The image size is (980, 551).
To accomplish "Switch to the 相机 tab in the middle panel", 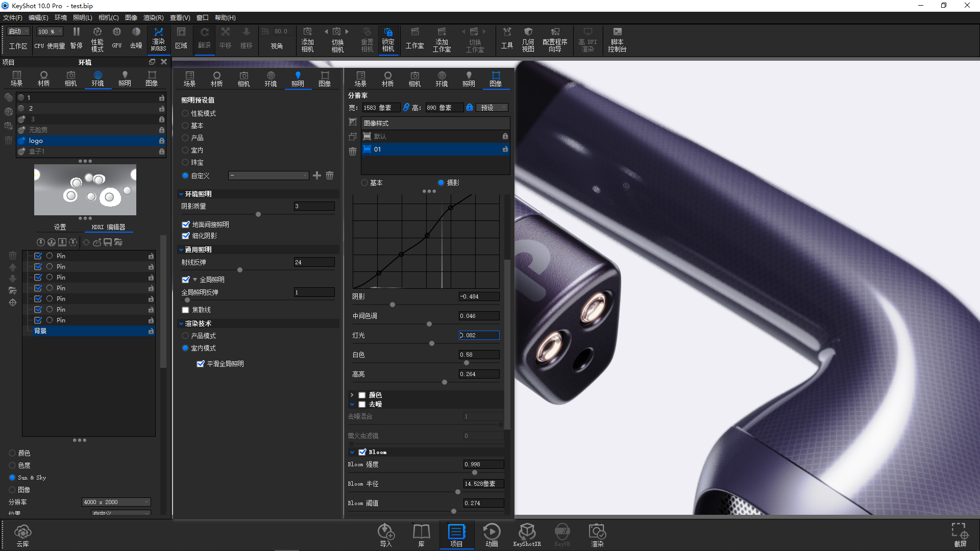I will [x=243, y=79].
